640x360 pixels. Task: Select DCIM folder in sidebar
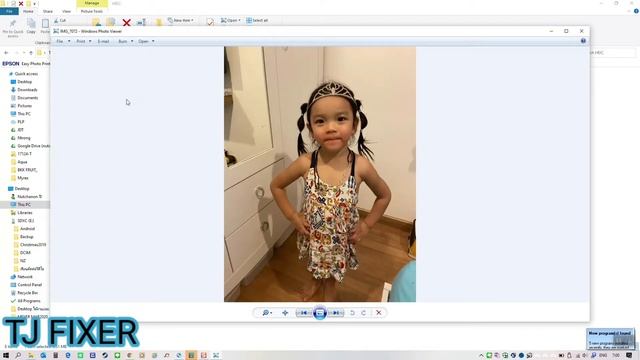[25, 253]
